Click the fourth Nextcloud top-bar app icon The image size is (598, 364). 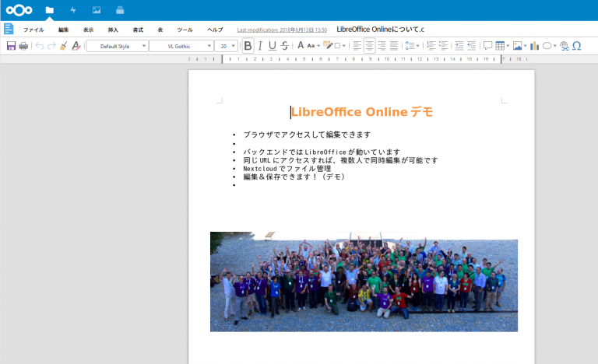click(120, 10)
